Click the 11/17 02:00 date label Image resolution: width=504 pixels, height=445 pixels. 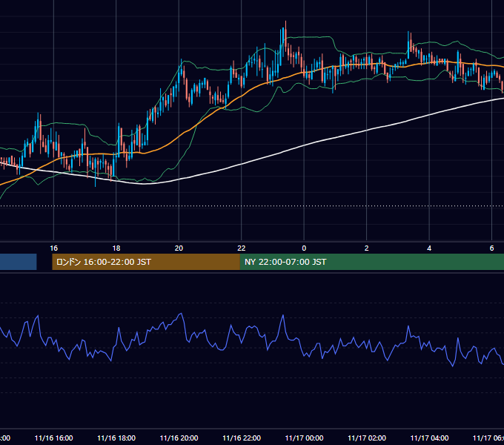(x=367, y=438)
